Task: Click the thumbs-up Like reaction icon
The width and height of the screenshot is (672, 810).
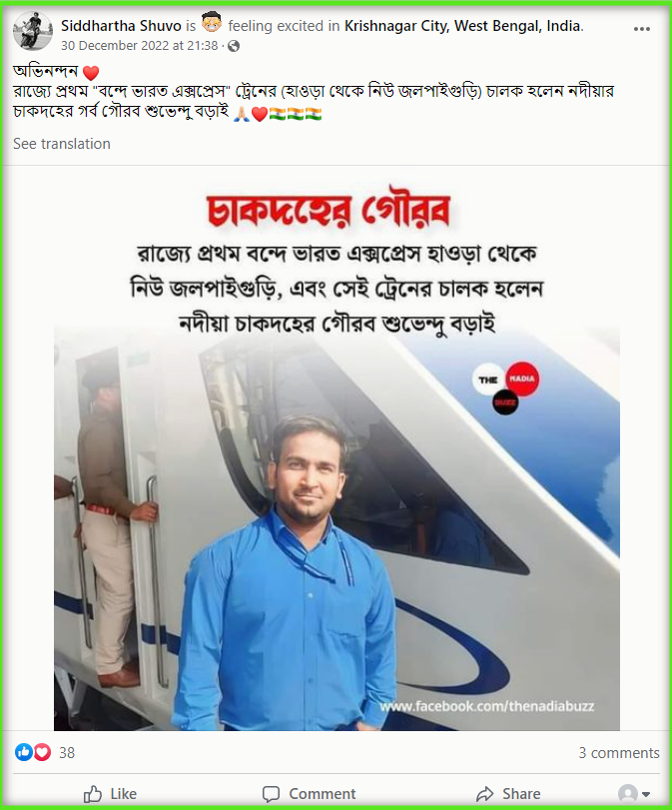Action: coord(24,752)
